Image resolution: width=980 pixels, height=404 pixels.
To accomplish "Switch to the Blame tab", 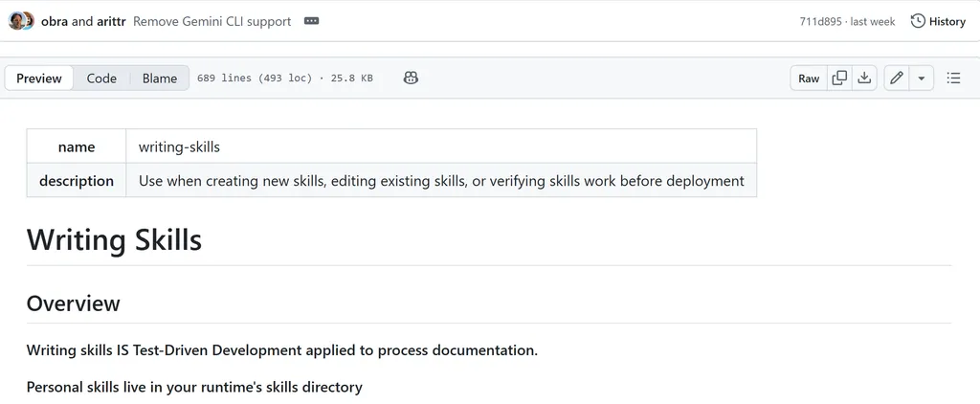I will click(160, 79).
